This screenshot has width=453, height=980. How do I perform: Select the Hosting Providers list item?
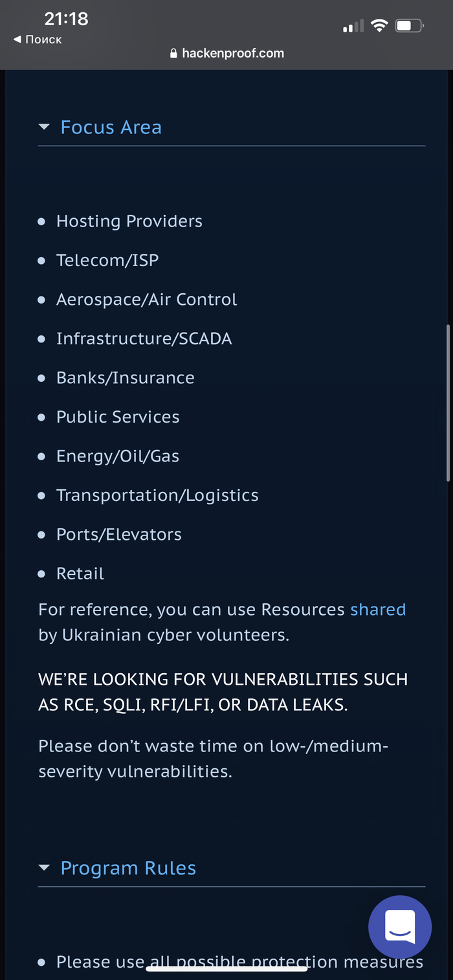coord(129,221)
